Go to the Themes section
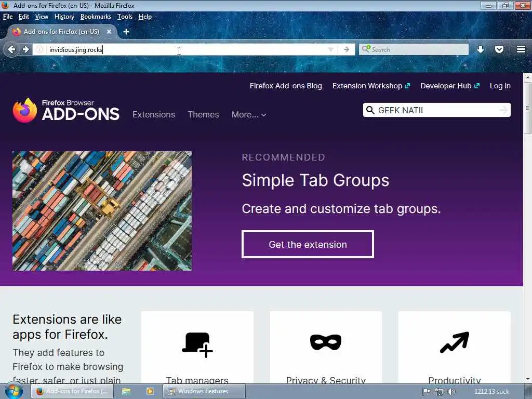The image size is (532, 399). [x=203, y=115]
